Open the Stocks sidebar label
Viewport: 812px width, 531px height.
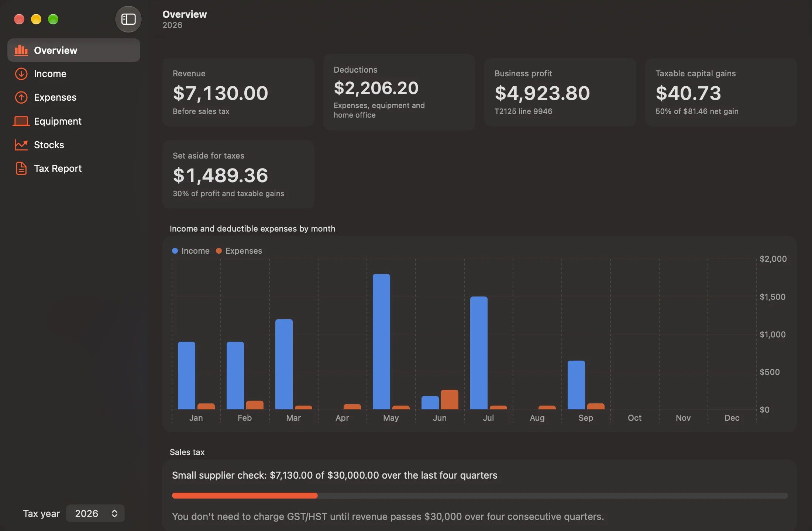pos(49,145)
